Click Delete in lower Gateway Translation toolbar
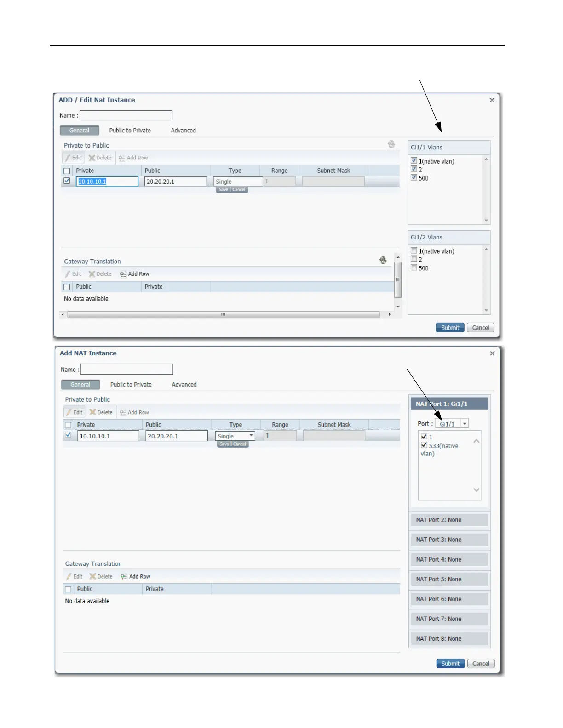 click(101, 576)
